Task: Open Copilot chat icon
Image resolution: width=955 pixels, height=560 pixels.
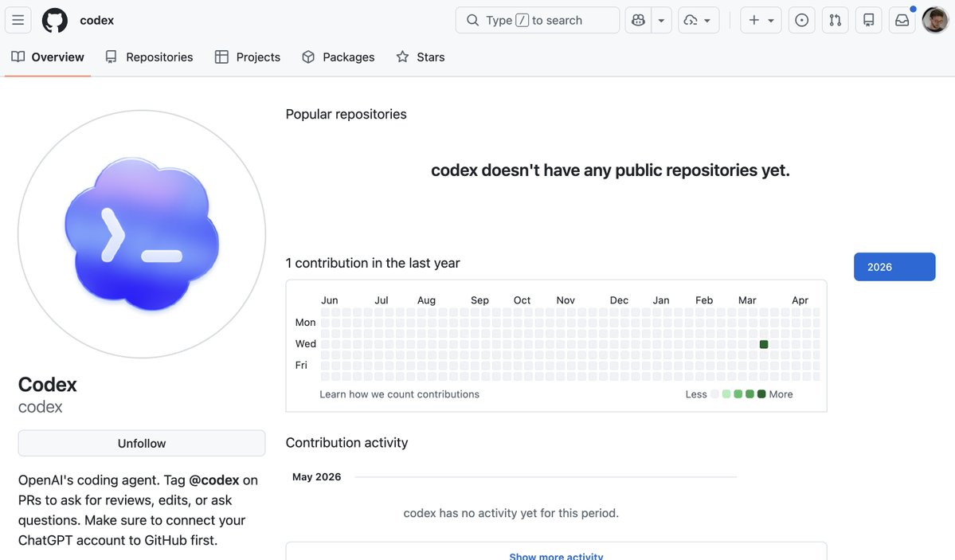Action: coord(638,20)
